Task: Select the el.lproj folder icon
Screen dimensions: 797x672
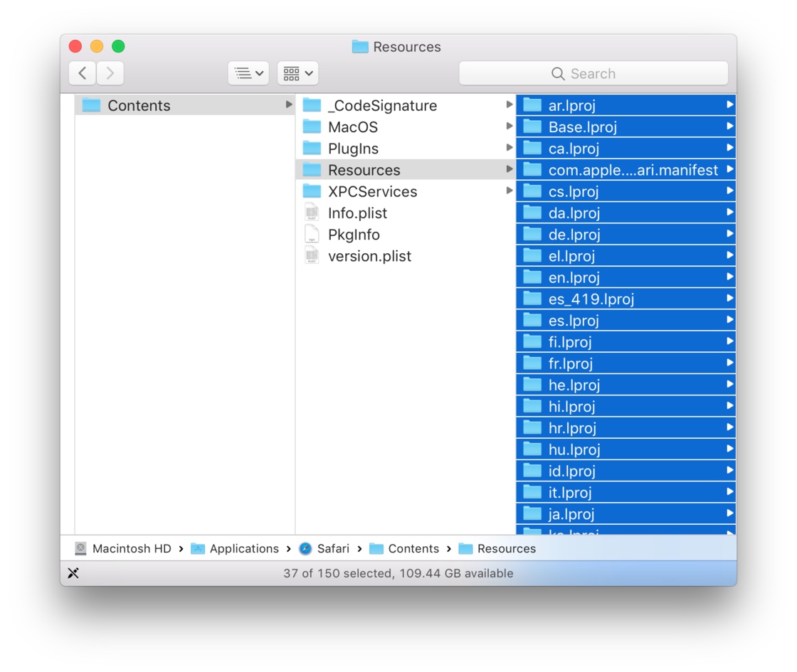Action: 532,256
